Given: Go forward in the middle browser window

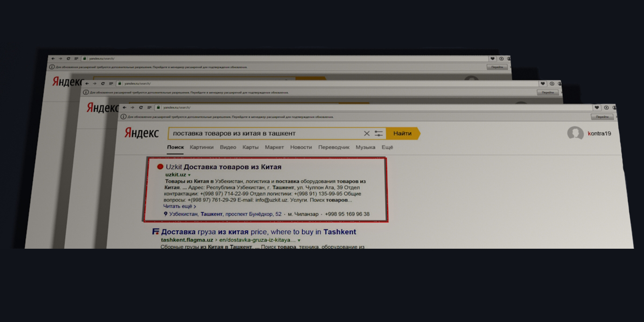Looking at the screenshot, I should [95, 84].
